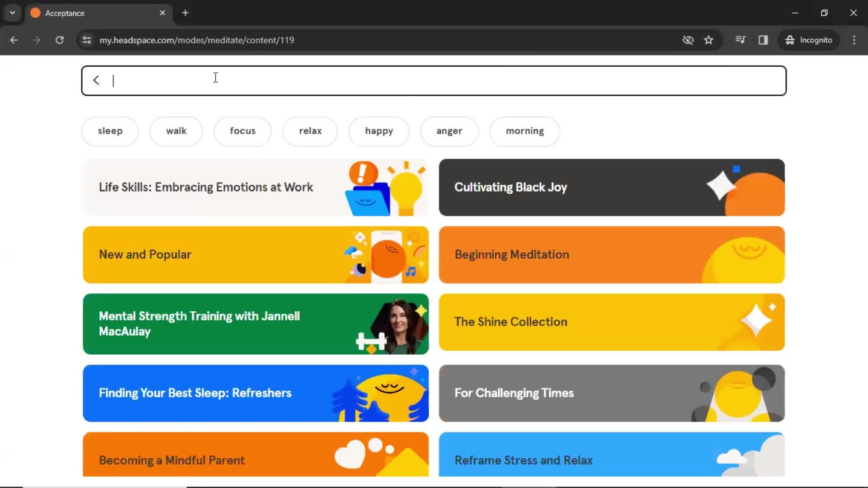Open 'Beginning Meditation' collection
The width and height of the screenshot is (868, 488).
[x=612, y=254]
